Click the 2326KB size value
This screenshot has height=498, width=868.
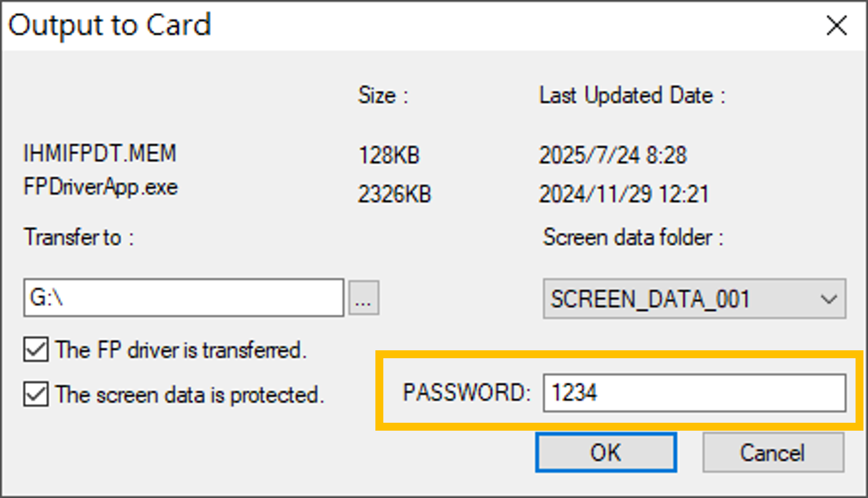395,194
